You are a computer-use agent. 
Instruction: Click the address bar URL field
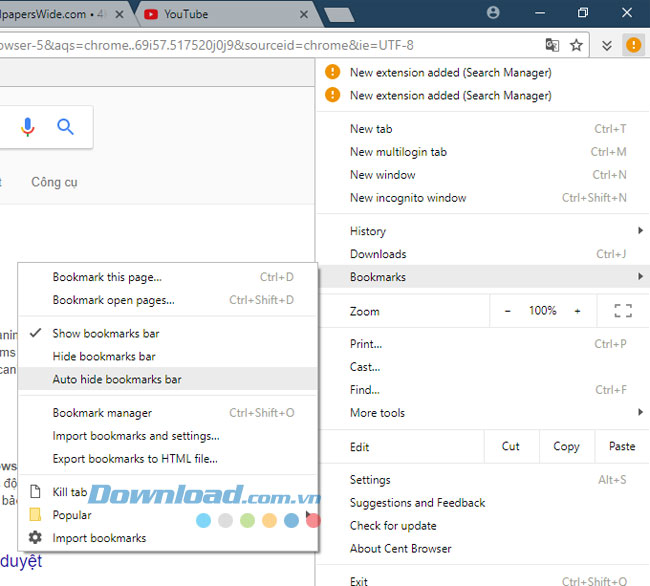tap(269, 45)
